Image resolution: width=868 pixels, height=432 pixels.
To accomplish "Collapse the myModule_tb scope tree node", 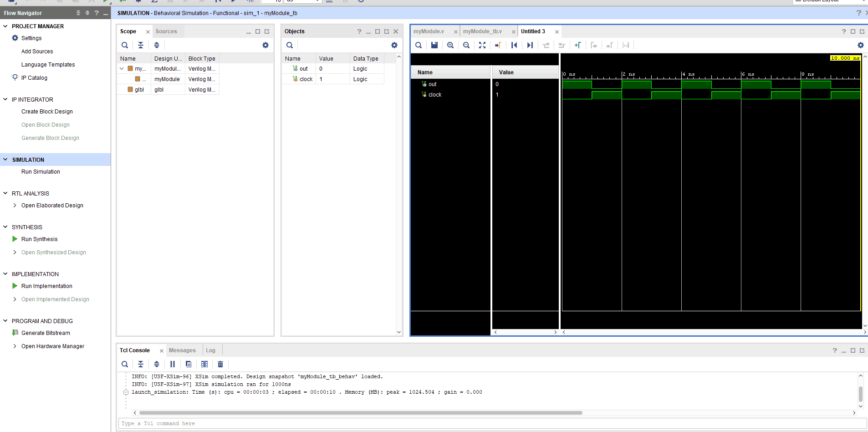I will coord(122,69).
